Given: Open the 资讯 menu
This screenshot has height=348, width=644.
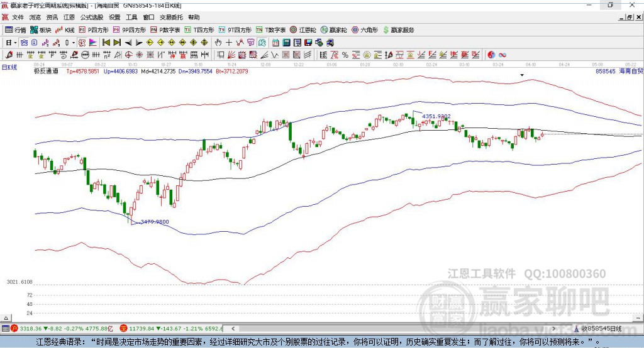Looking at the screenshot, I should [x=52, y=17].
